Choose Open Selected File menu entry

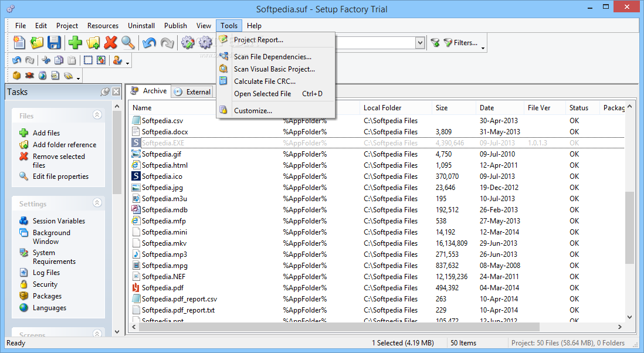pos(276,94)
